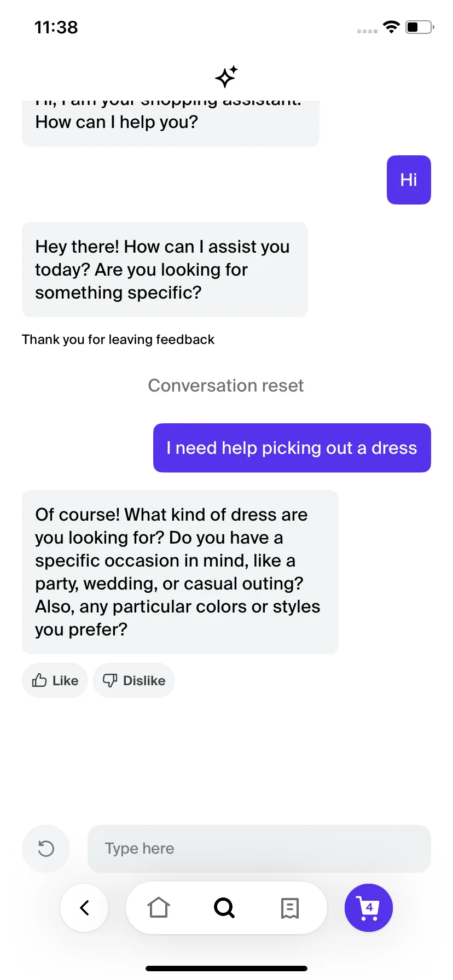Tap the 'How can I help you?' greeting bubble
The width and height of the screenshot is (453, 980).
[x=171, y=122]
